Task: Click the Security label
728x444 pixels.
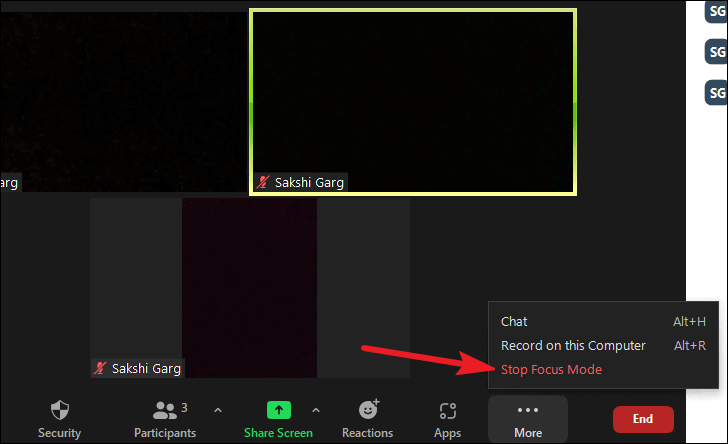Action: click(x=59, y=433)
